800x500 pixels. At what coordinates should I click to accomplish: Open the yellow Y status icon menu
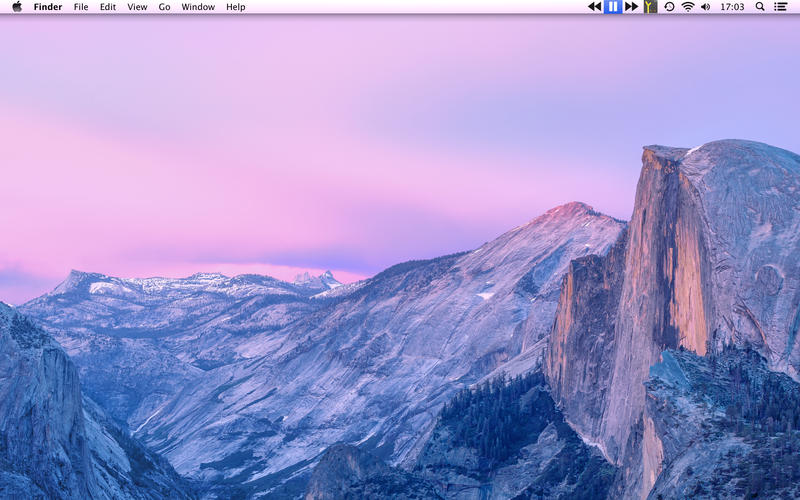[x=650, y=7]
